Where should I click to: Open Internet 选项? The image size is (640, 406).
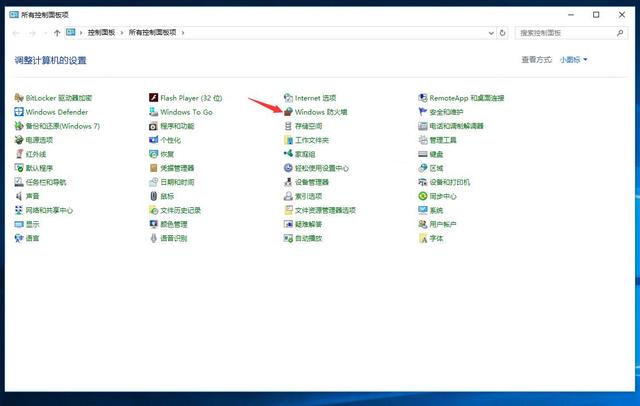[x=310, y=98]
